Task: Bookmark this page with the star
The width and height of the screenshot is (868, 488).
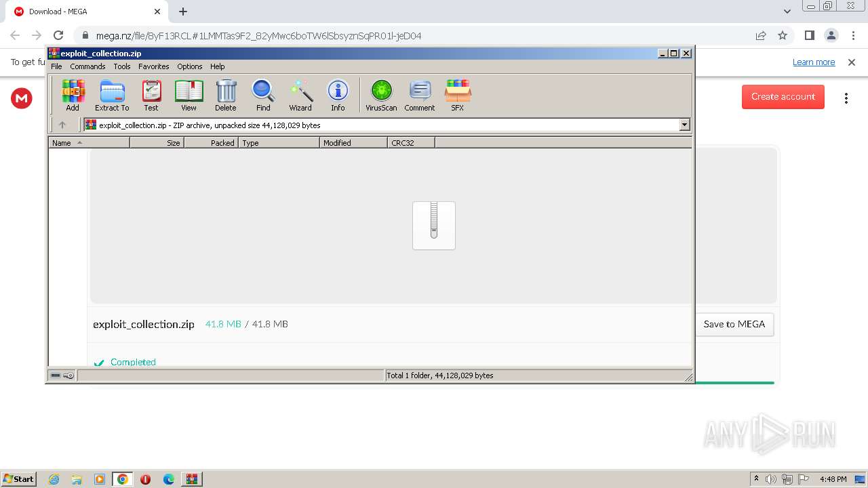Action: point(783,35)
